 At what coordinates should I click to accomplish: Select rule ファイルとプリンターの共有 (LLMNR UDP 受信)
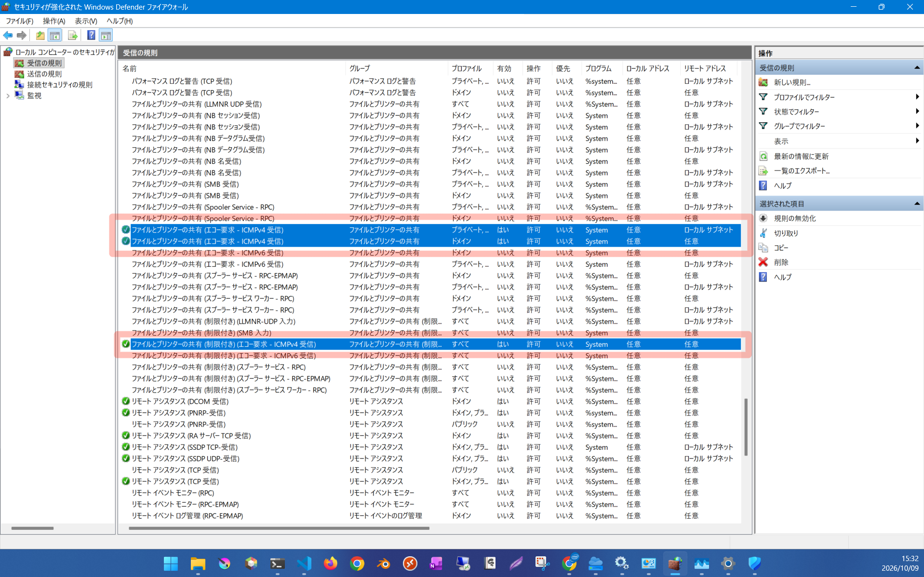click(197, 104)
